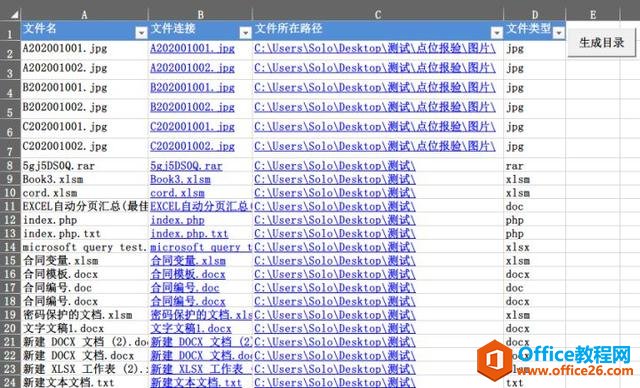This screenshot has width=640, height=388.
Task: Select column D header
Action: [535, 15]
